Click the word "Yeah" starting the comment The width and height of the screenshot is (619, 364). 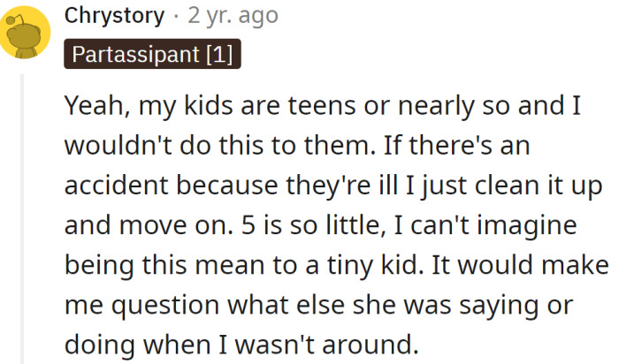coord(89,108)
